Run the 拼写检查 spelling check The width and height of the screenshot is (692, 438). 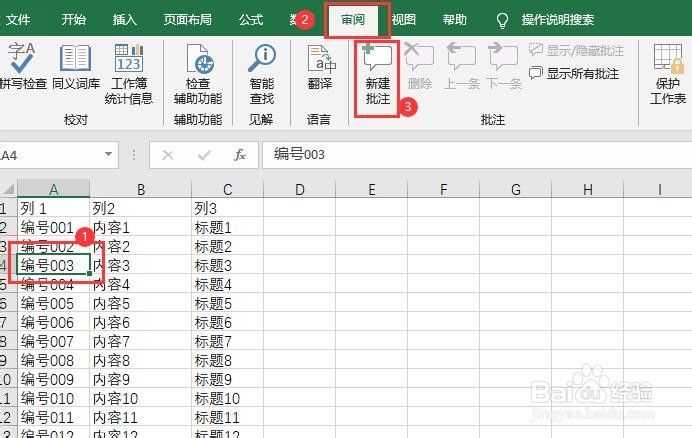(22, 66)
